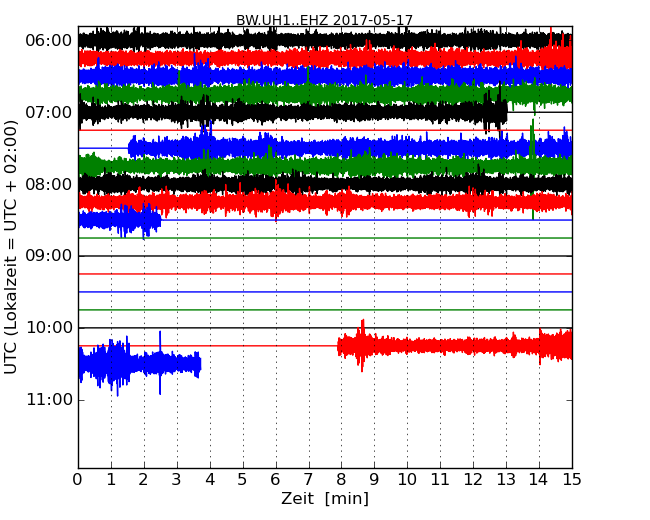Click the 06:00 y-axis tick label

pyautogui.click(x=48, y=40)
